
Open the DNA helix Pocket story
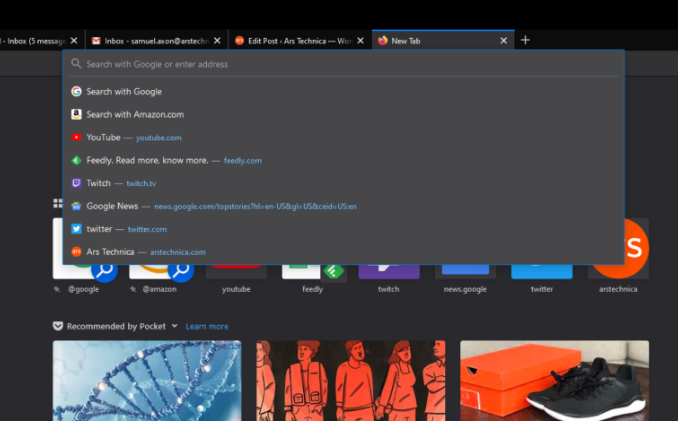coord(147,381)
